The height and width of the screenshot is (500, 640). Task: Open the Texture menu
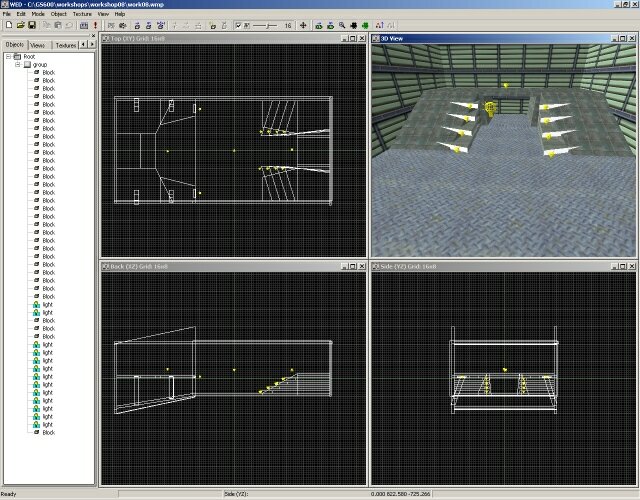pos(79,15)
